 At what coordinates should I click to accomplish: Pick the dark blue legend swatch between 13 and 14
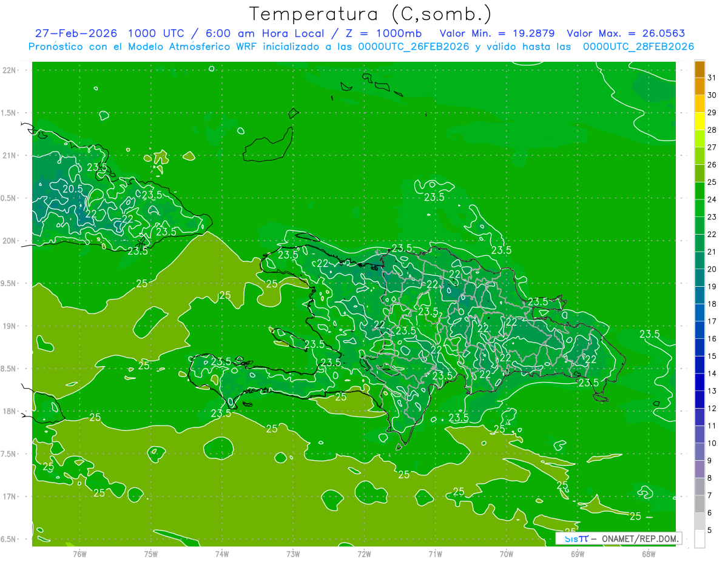(700, 382)
